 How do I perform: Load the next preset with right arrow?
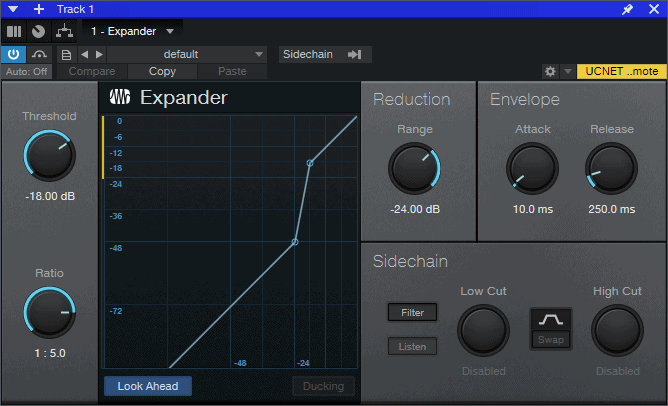click(99, 55)
